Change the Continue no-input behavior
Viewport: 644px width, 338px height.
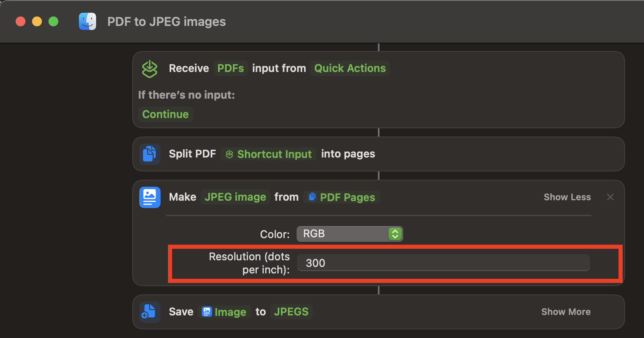click(166, 114)
